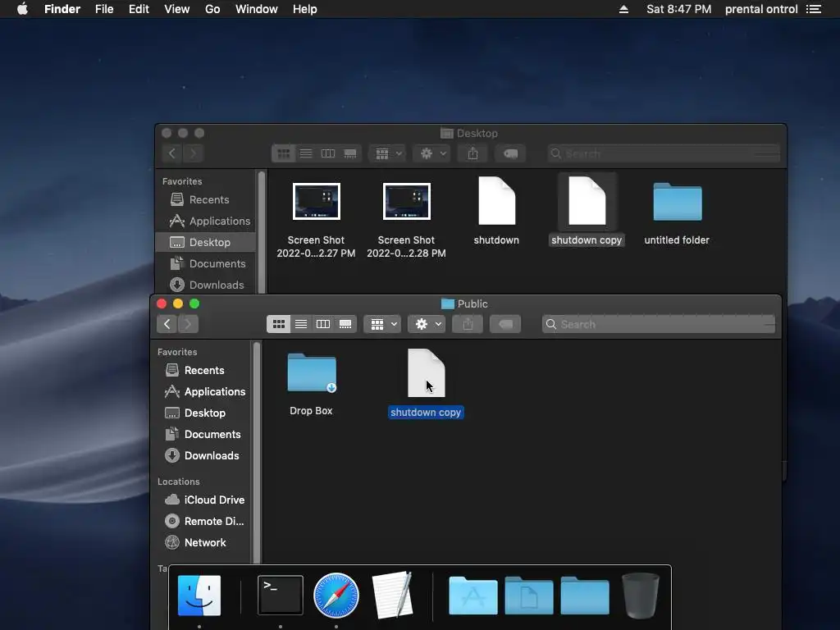
Task: Select shutdown copy file in Public window
Action: click(x=426, y=373)
